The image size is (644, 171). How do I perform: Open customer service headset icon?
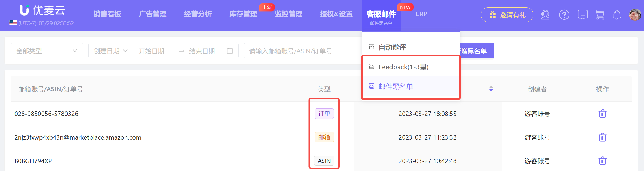click(545, 15)
